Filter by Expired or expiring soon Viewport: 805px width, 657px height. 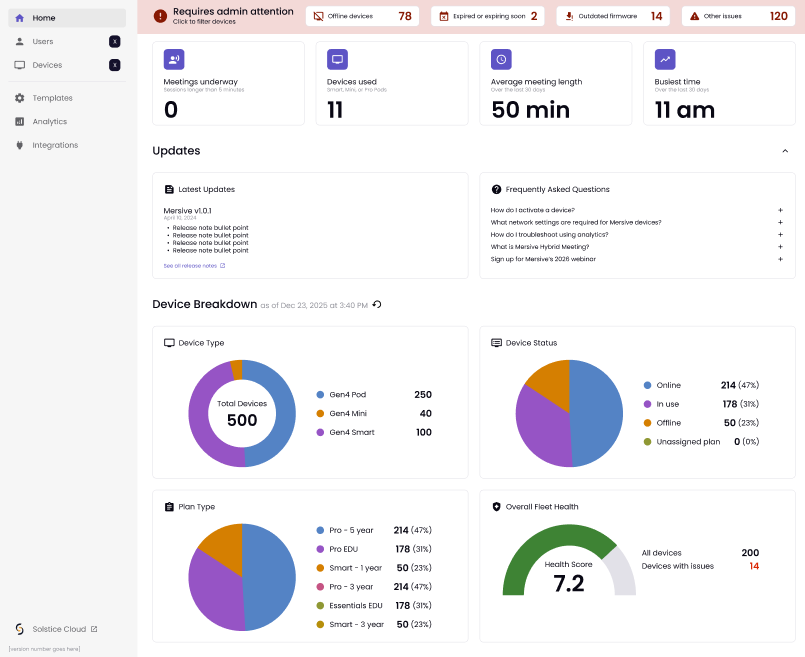tap(488, 16)
